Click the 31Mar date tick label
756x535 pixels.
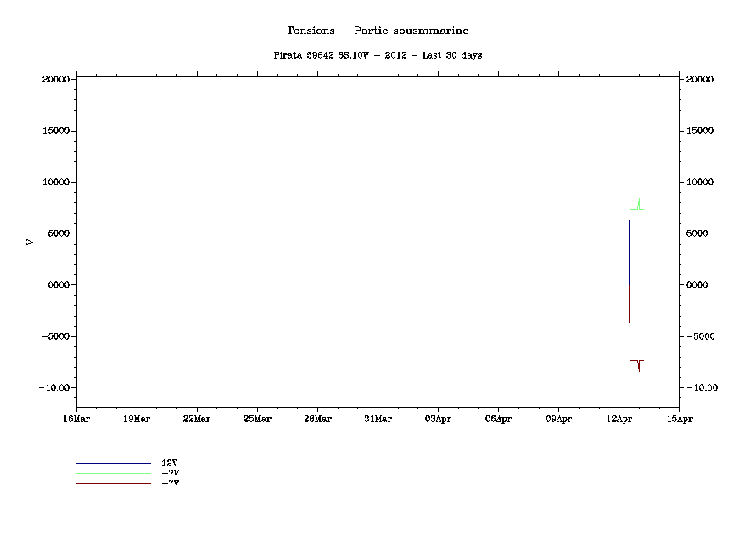click(378, 419)
